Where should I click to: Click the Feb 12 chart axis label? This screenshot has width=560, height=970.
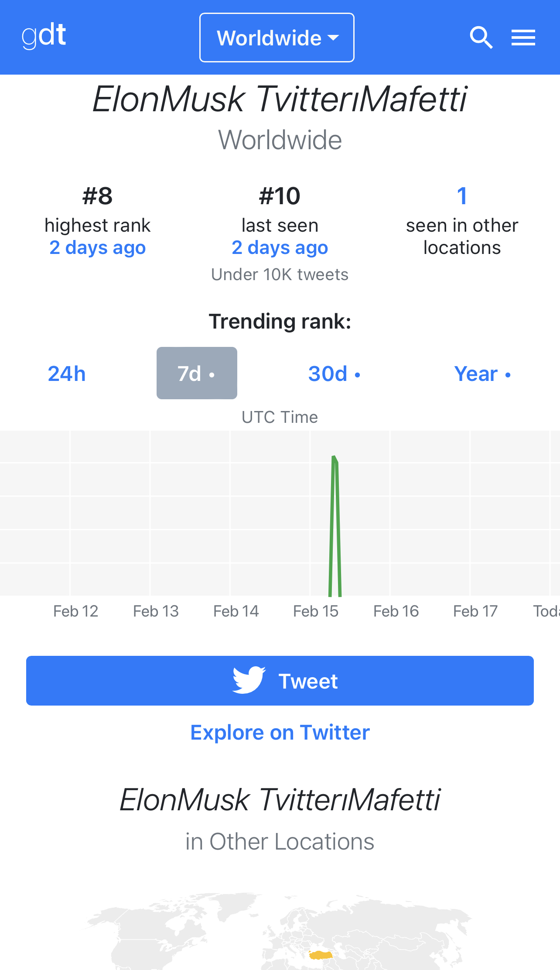click(x=76, y=611)
